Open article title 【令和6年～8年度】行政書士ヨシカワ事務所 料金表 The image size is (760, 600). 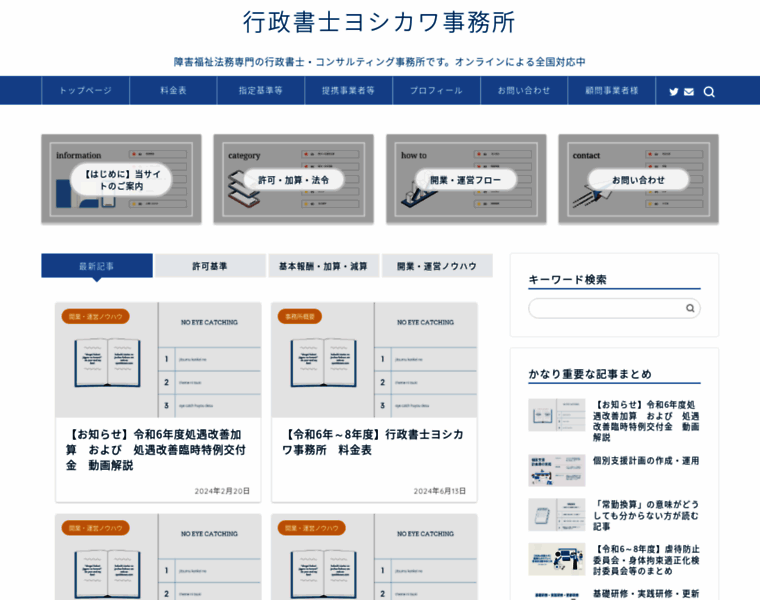(373, 442)
